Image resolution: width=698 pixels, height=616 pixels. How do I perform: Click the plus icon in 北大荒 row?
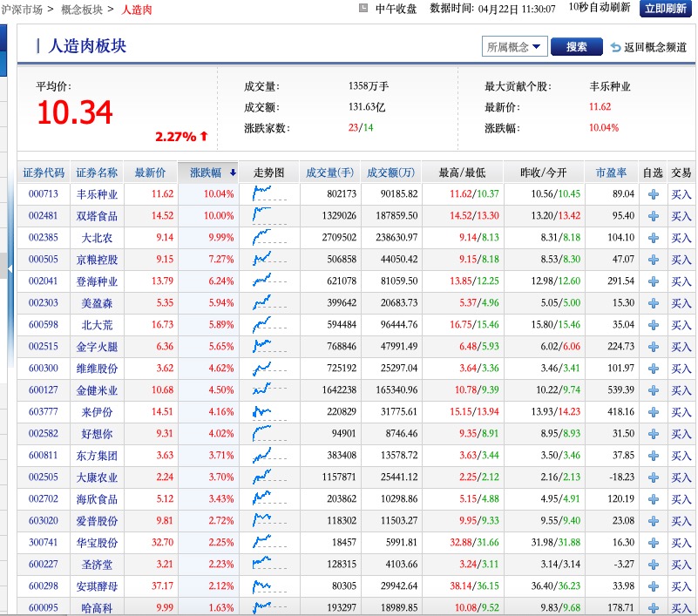(x=653, y=325)
